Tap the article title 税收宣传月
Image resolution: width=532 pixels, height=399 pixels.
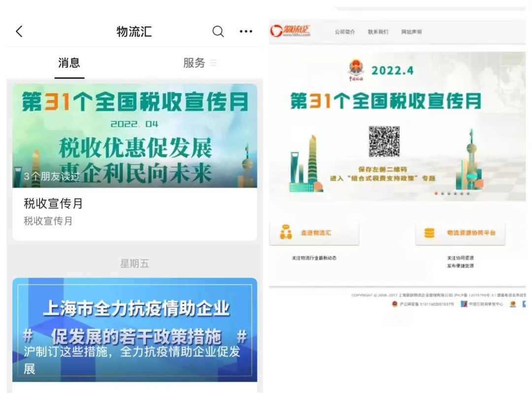[x=53, y=203]
